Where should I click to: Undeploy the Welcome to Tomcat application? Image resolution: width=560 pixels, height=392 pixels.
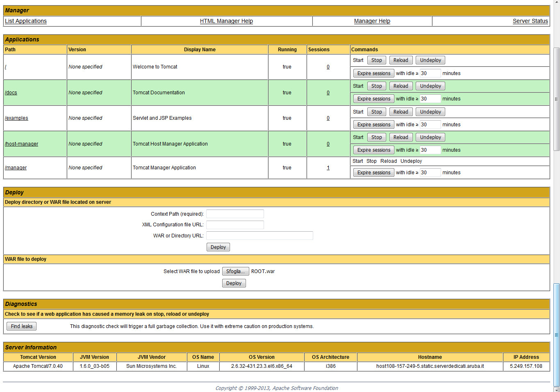pyautogui.click(x=430, y=60)
